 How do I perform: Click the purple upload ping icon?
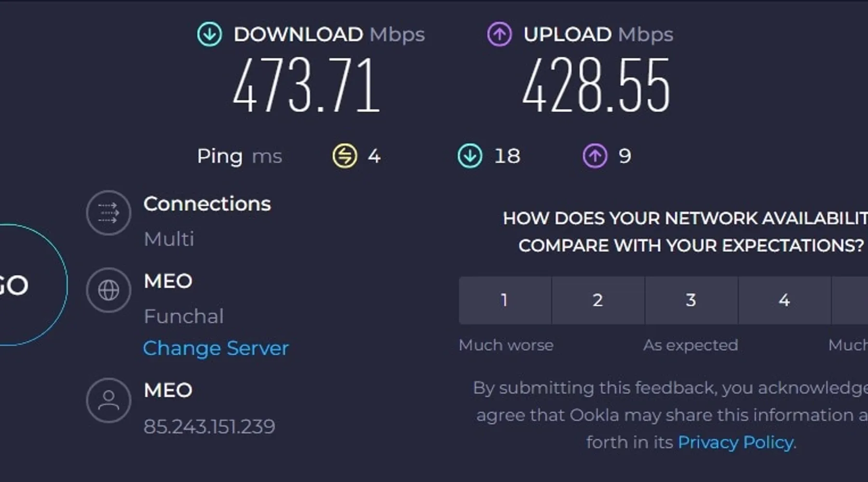click(595, 156)
